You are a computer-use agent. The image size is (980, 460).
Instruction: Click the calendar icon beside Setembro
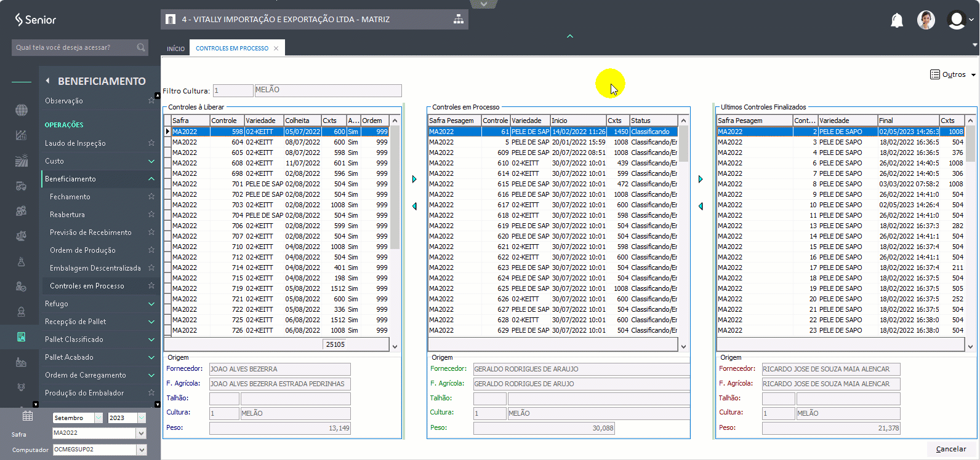point(28,416)
